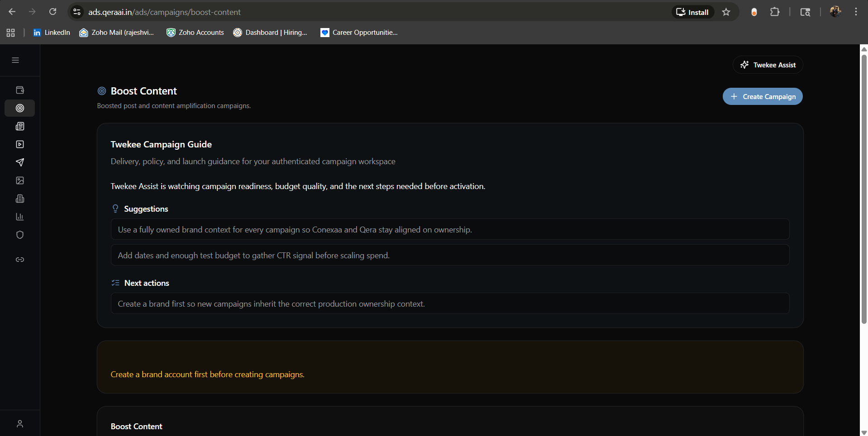Open the apps grid in bookmarks bar
868x436 pixels.
[11, 33]
